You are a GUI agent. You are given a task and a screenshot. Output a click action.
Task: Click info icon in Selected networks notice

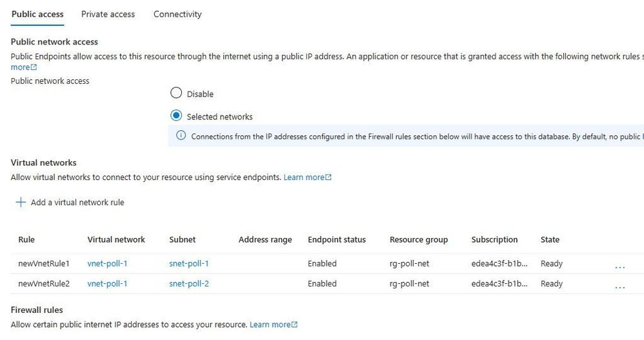coord(181,136)
